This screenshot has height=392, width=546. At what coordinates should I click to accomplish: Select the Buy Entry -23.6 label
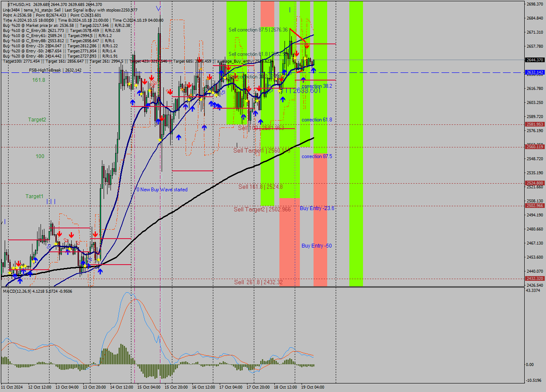[317, 208]
